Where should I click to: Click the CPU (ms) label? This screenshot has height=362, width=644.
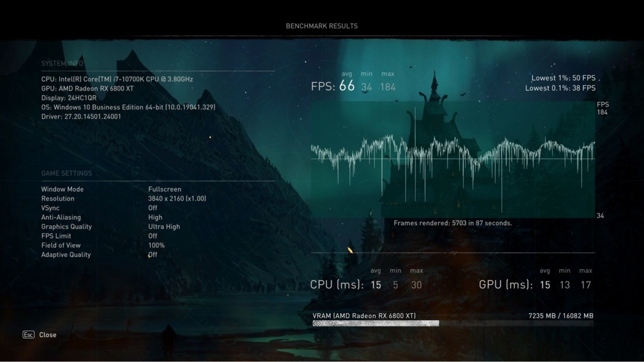click(337, 285)
